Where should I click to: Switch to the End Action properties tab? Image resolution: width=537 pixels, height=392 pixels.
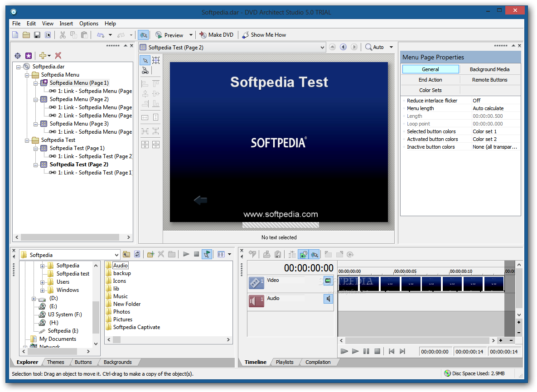click(x=430, y=80)
